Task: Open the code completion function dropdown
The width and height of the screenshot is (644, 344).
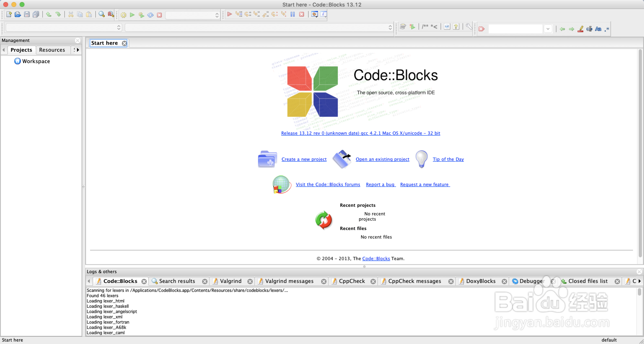Action: [259, 27]
